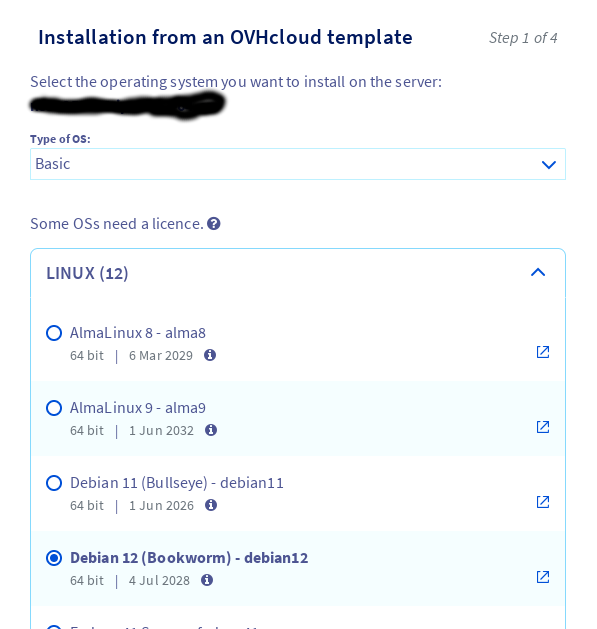Choose the AlmaLinux 9 radio button
The image size is (597, 629).
pyautogui.click(x=54, y=408)
